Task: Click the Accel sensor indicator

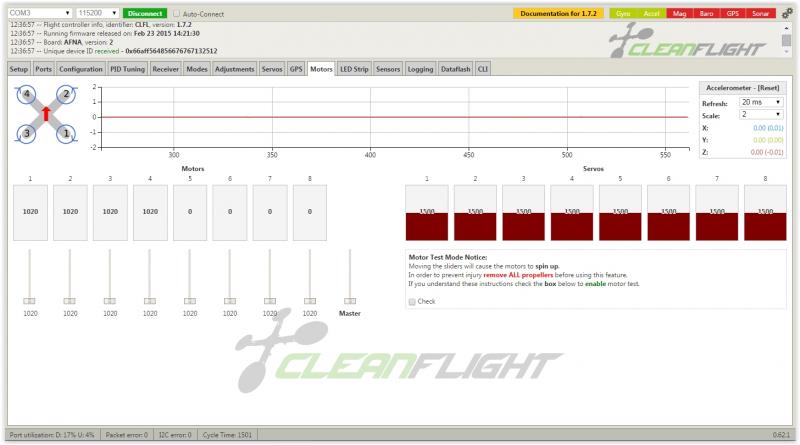Action: click(651, 14)
